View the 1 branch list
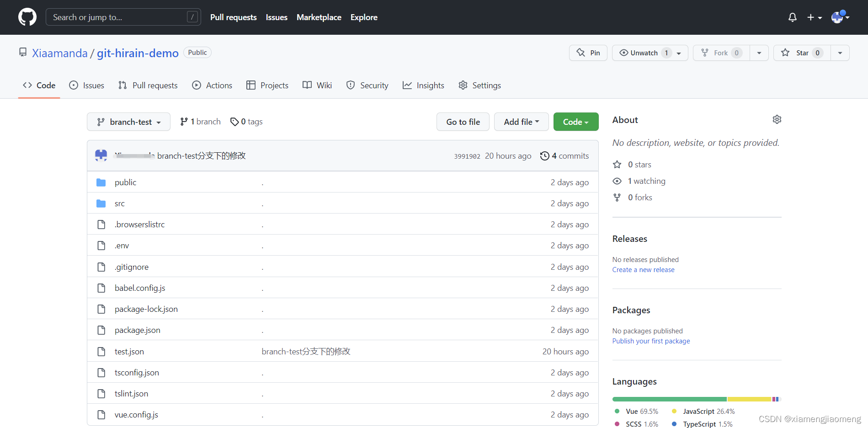Screen dimensions: 868x428 click(201, 122)
